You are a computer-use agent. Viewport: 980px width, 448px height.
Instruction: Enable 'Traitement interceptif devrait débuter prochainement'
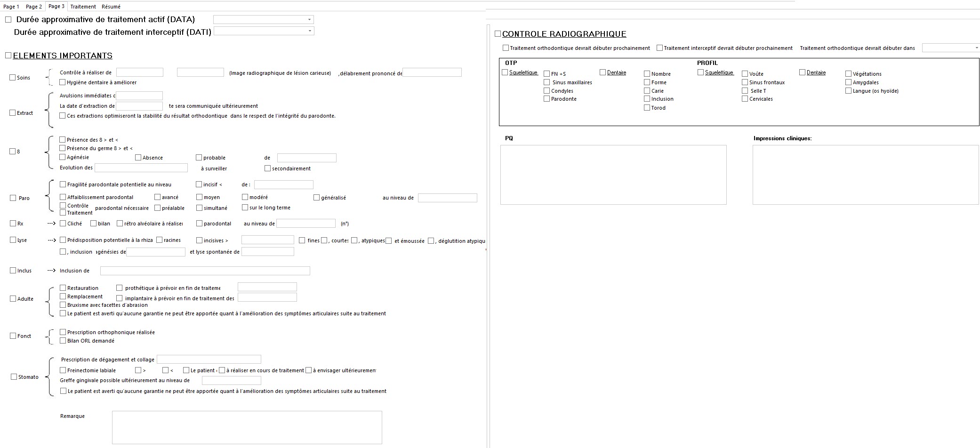pos(659,48)
